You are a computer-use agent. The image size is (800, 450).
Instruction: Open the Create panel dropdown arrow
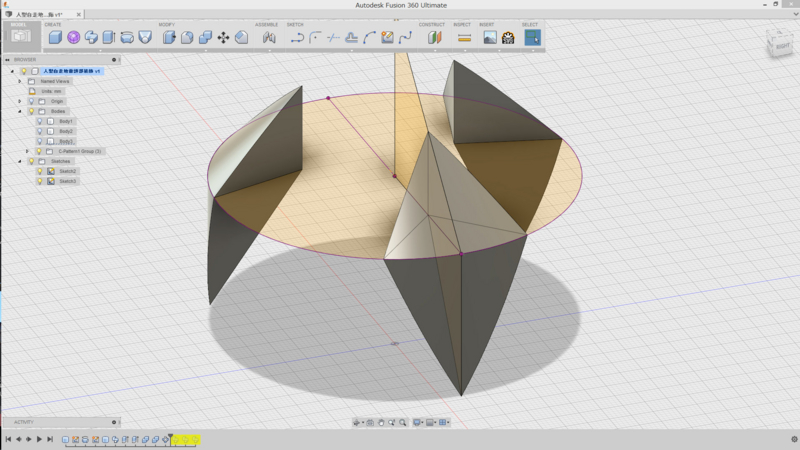pos(100,51)
